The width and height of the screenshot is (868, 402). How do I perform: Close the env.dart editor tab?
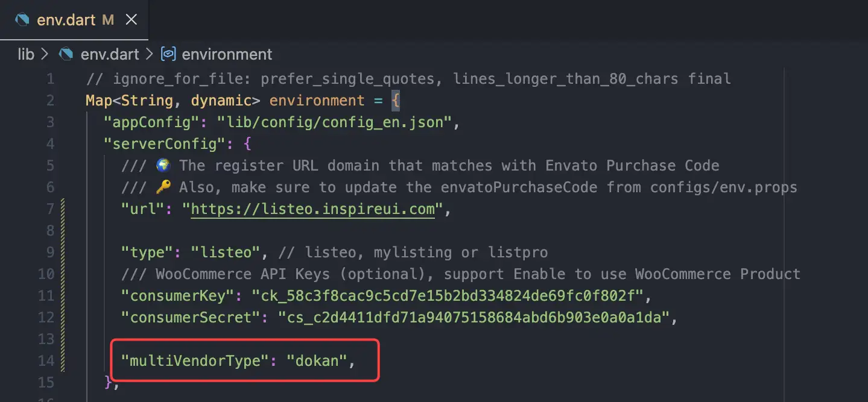[x=131, y=19]
